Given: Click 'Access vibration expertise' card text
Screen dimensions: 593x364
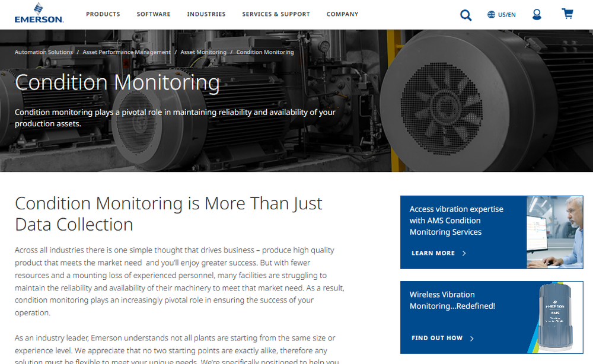Looking at the screenshot, I should [x=456, y=221].
